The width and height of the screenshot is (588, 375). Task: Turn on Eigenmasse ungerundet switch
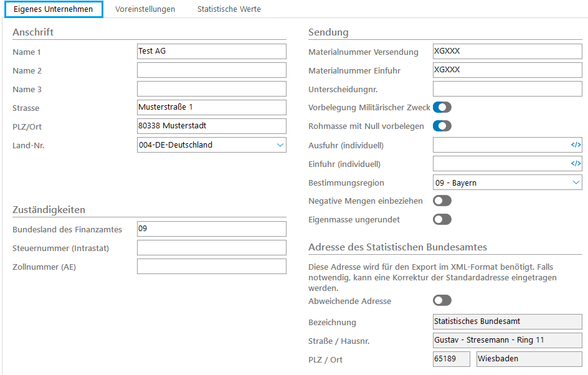point(442,219)
